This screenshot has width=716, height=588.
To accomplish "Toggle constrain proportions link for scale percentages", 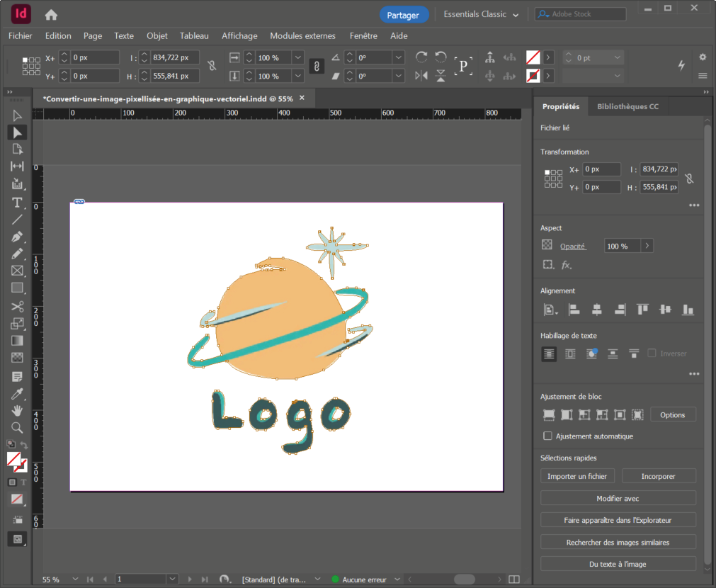I will click(317, 67).
